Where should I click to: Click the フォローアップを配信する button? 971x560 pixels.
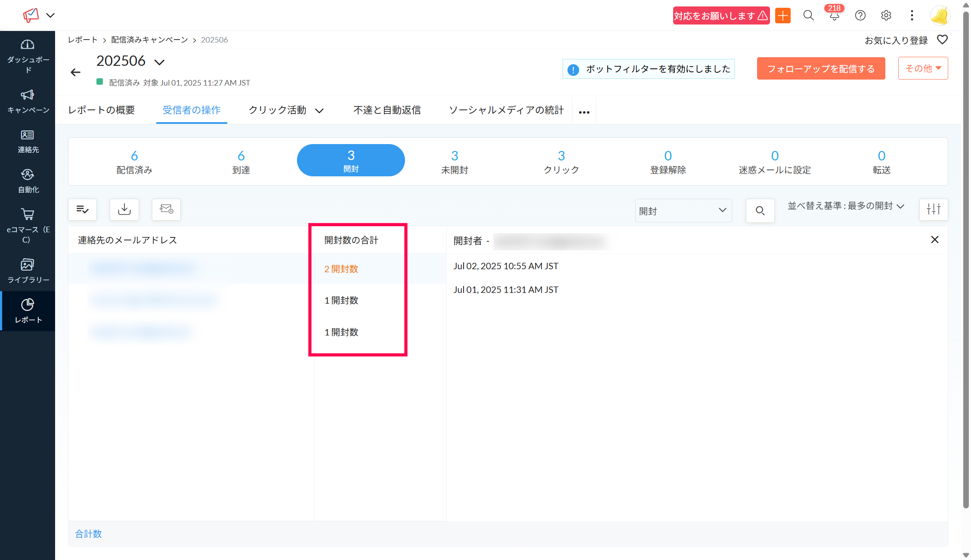click(821, 69)
